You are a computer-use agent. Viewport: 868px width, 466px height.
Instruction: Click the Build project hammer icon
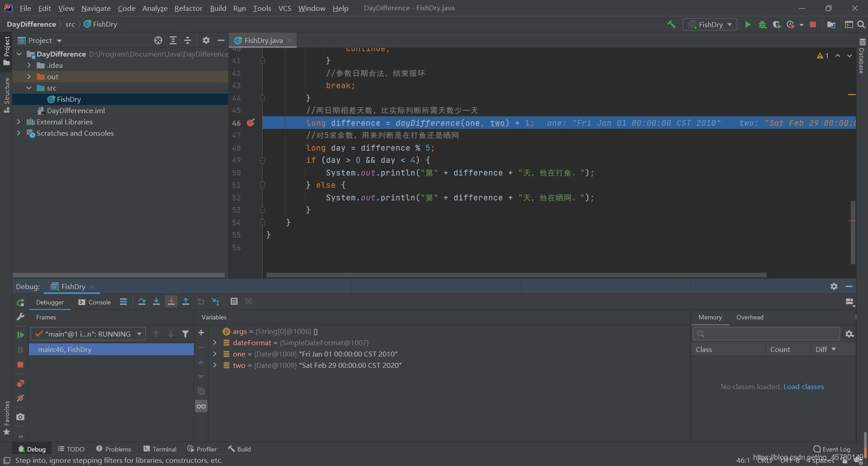(x=671, y=24)
